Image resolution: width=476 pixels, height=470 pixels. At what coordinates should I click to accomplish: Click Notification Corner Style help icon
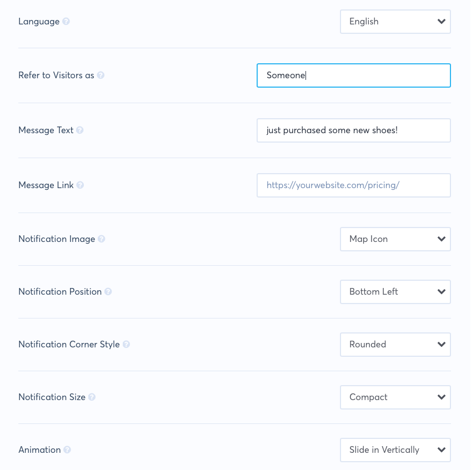coord(126,345)
